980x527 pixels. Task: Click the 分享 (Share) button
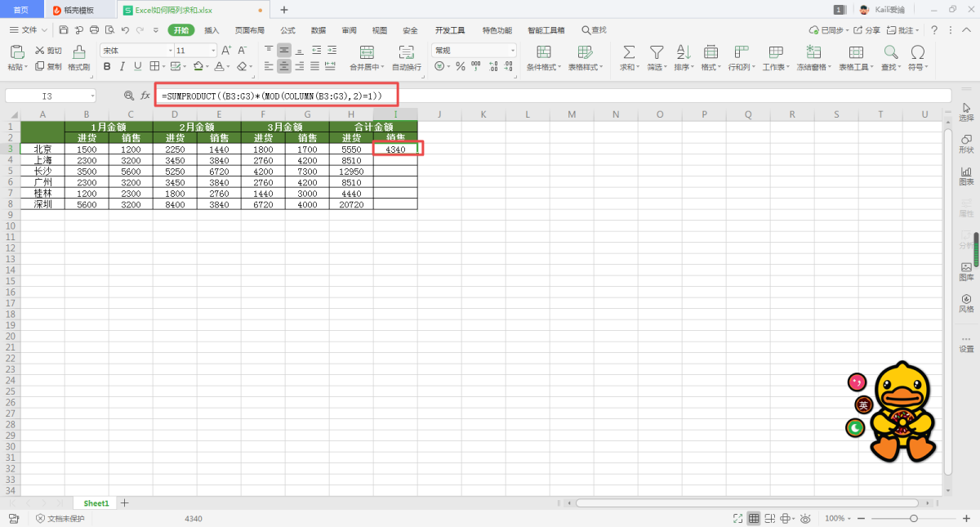[x=868, y=30]
